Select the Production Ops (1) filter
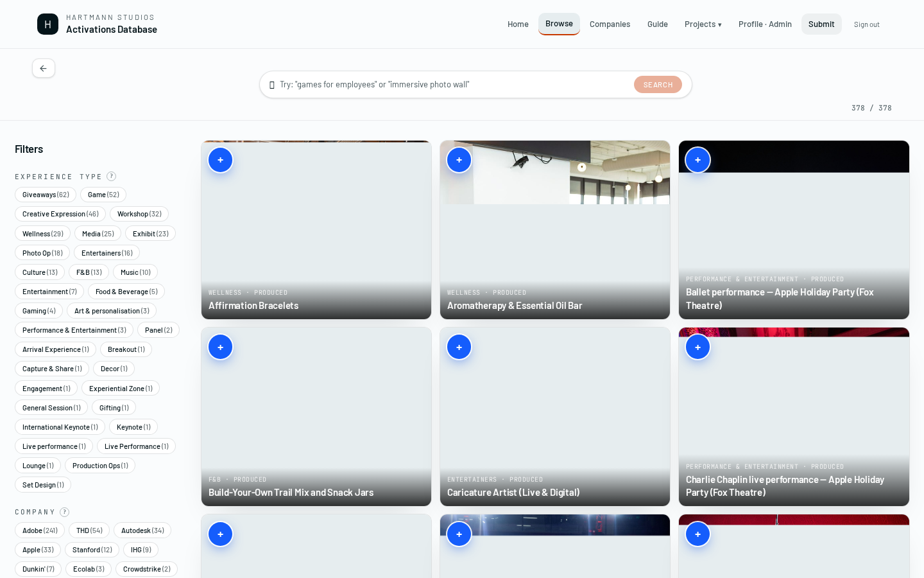924x578 pixels. point(100,466)
